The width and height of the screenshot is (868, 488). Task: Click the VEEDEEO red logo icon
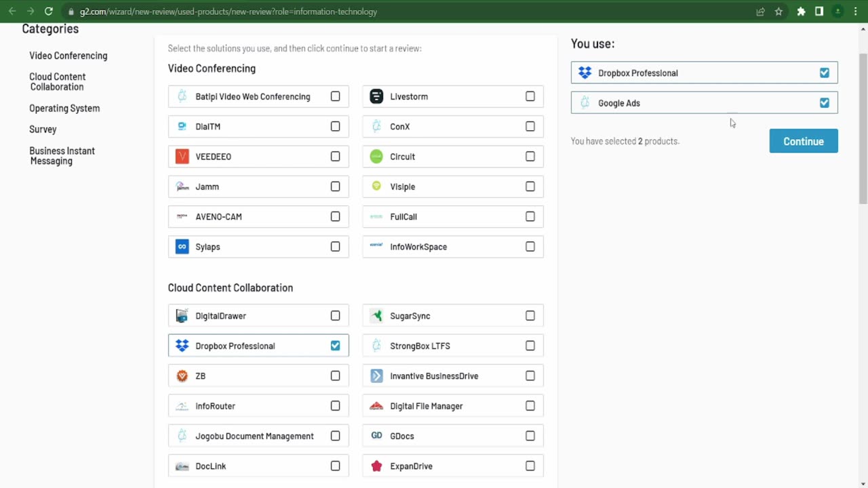[182, 157]
